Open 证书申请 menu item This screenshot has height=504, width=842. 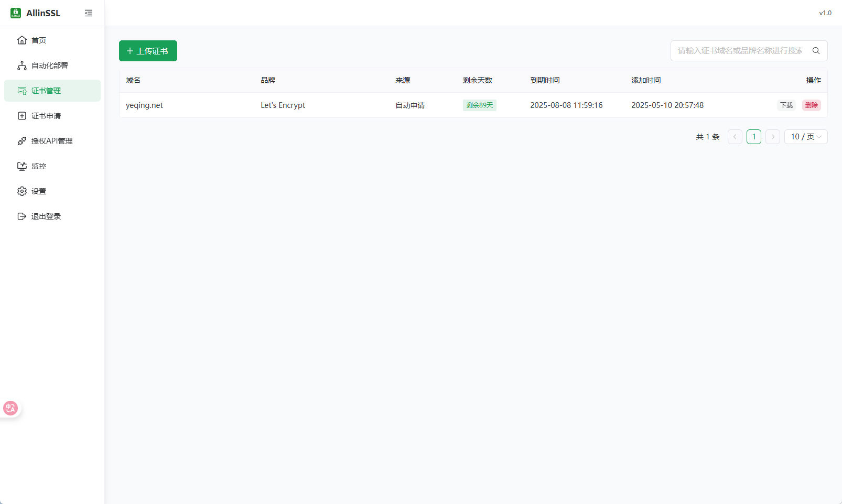tap(52, 116)
